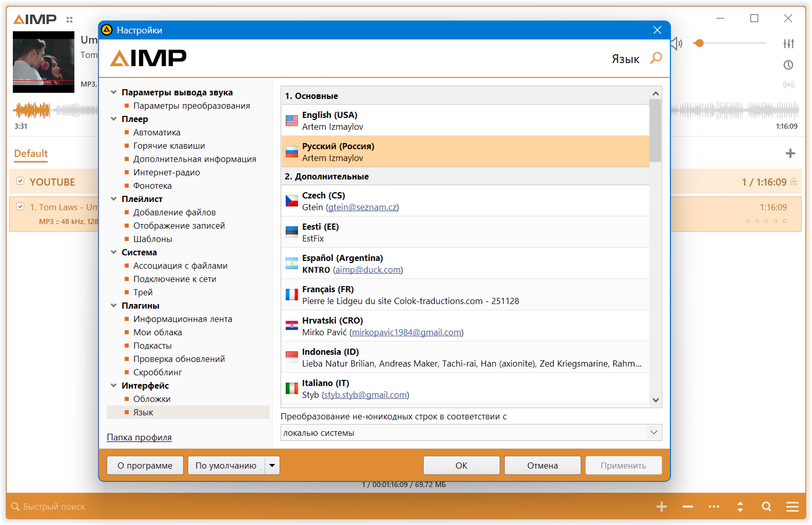The height and width of the screenshot is (525, 812).
Task: Open Ассоциация с файлами page
Action: point(181,266)
